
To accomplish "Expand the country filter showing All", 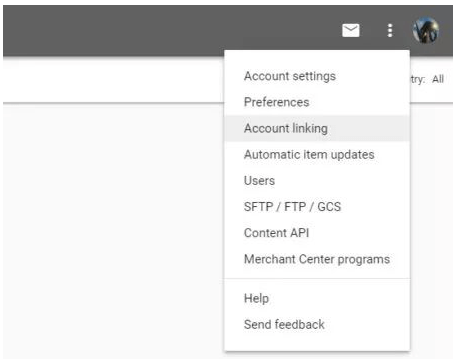I will 438,79.
